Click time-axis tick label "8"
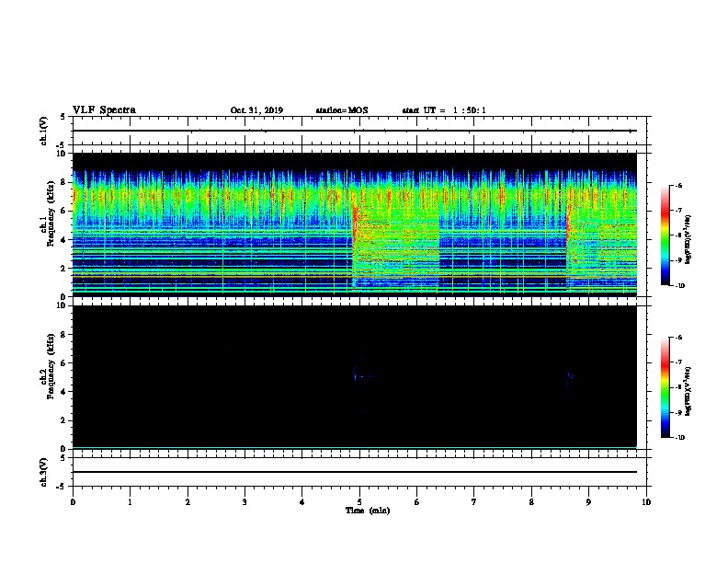The width and height of the screenshot is (728, 563). click(x=531, y=502)
